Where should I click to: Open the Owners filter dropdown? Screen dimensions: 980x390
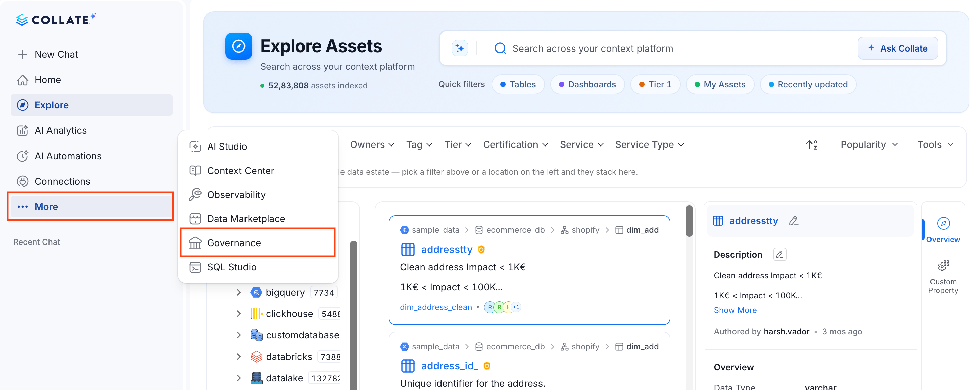tap(372, 144)
